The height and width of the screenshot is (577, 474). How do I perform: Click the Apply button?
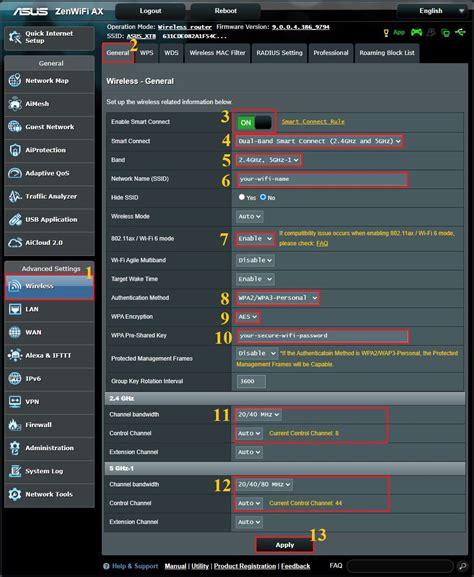click(285, 545)
